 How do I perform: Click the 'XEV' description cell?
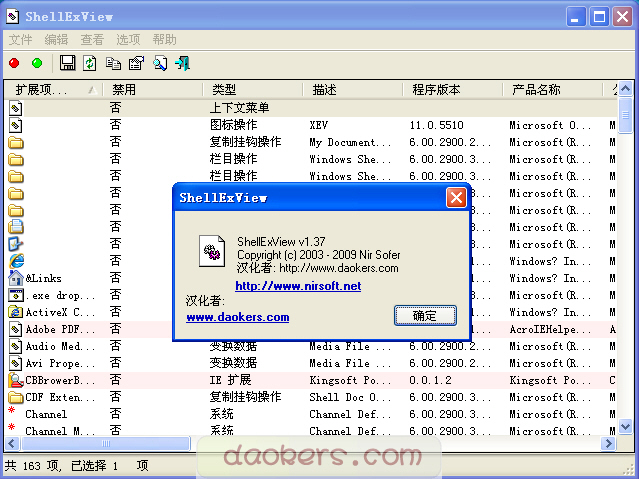pos(318,125)
